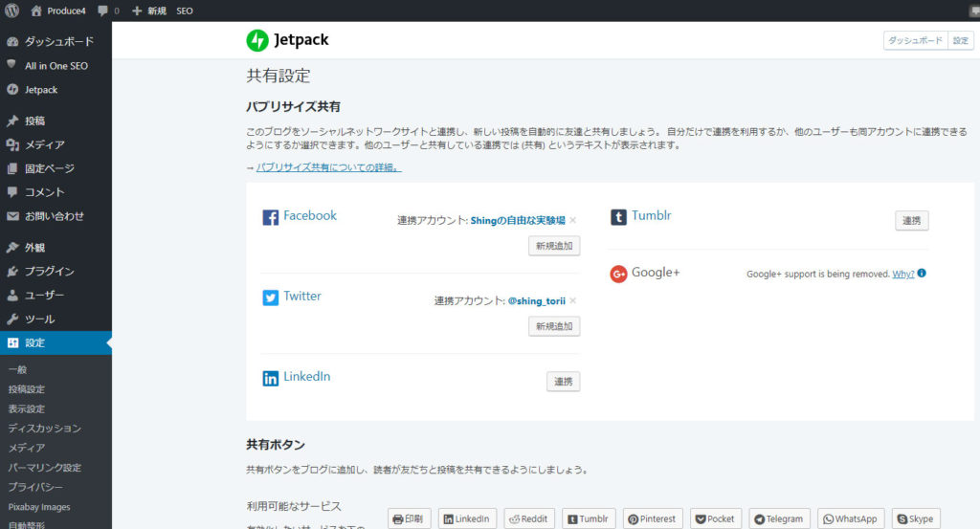Screen dimensions: 980x529
Task: Open All in One SEO menu
Action: click(56, 66)
